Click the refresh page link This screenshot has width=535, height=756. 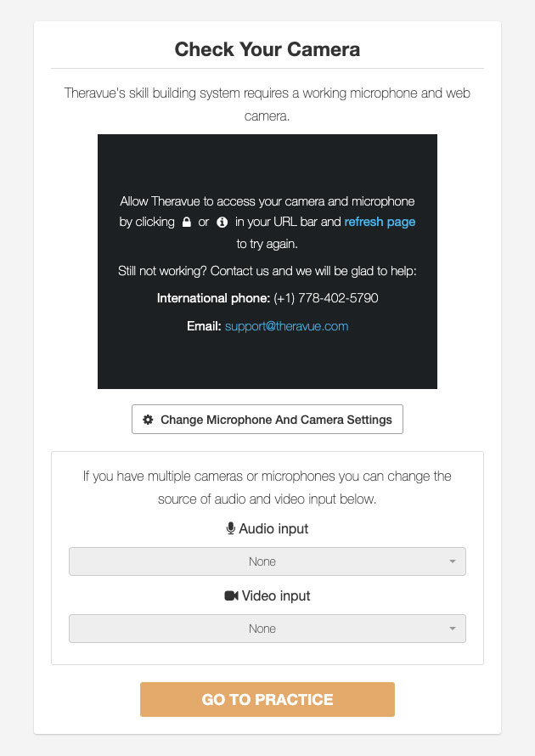click(x=380, y=222)
